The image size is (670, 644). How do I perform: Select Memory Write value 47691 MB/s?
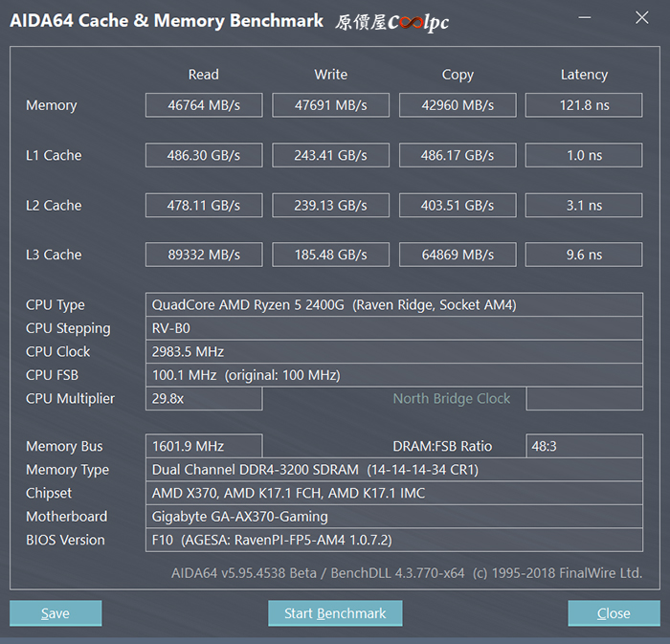(x=331, y=105)
